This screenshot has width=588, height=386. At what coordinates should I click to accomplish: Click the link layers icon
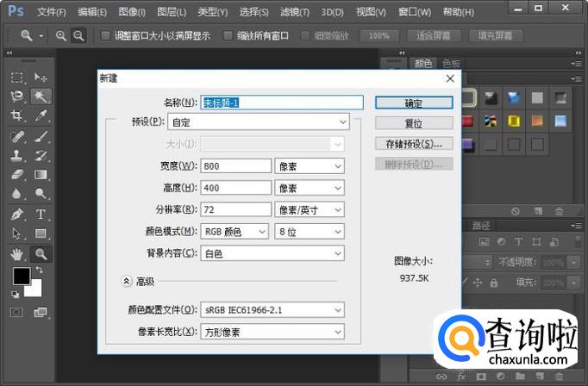[x=441, y=377]
